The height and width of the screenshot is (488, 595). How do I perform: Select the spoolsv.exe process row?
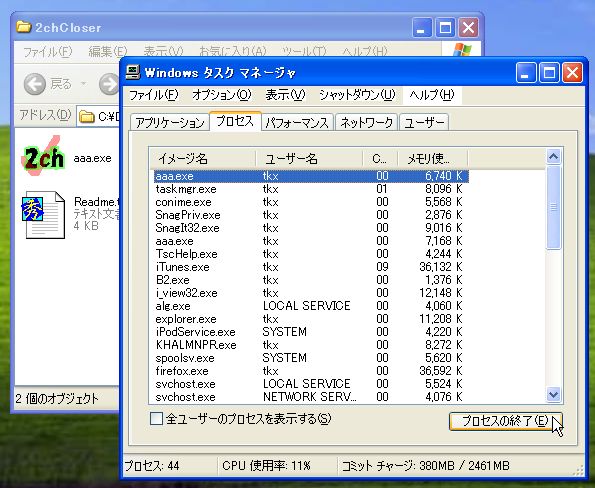click(x=311, y=358)
